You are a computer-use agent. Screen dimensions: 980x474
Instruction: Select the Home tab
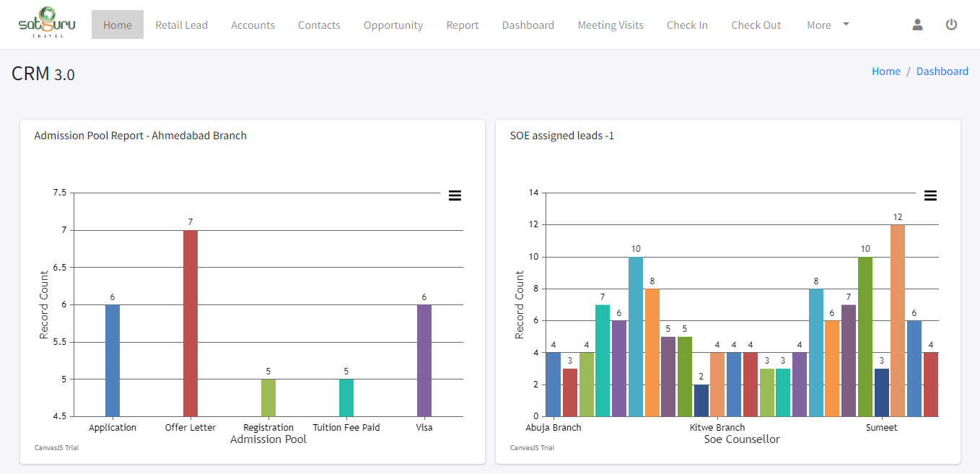(117, 25)
